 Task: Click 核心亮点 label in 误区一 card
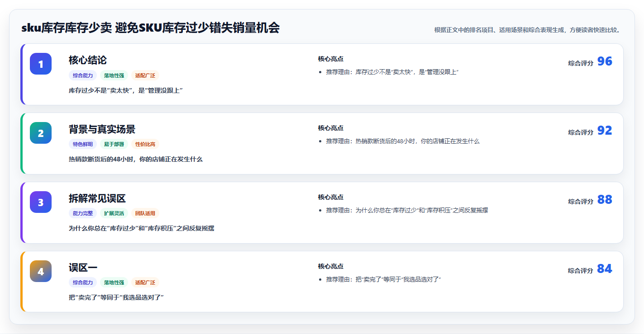point(331,266)
